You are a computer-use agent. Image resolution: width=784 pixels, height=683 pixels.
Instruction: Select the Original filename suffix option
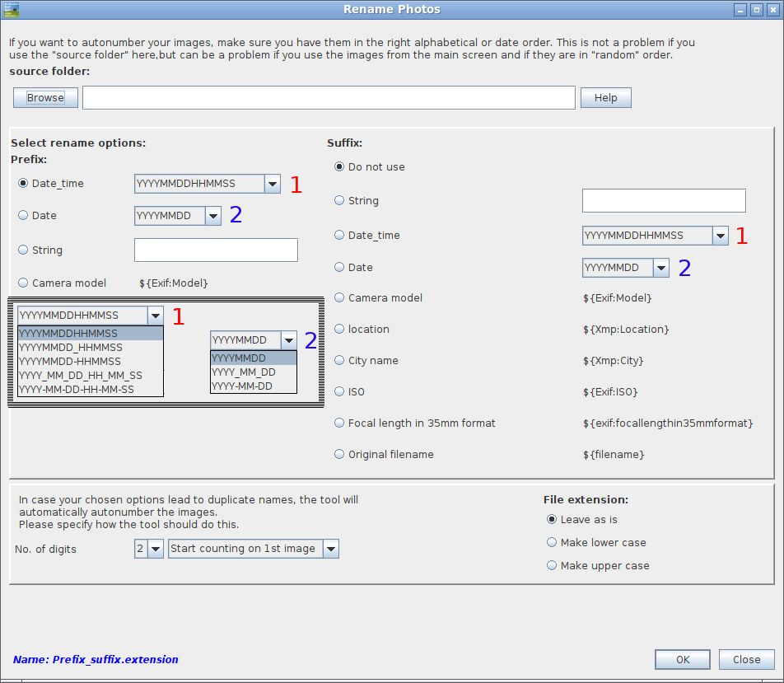pyautogui.click(x=339, y=454)
